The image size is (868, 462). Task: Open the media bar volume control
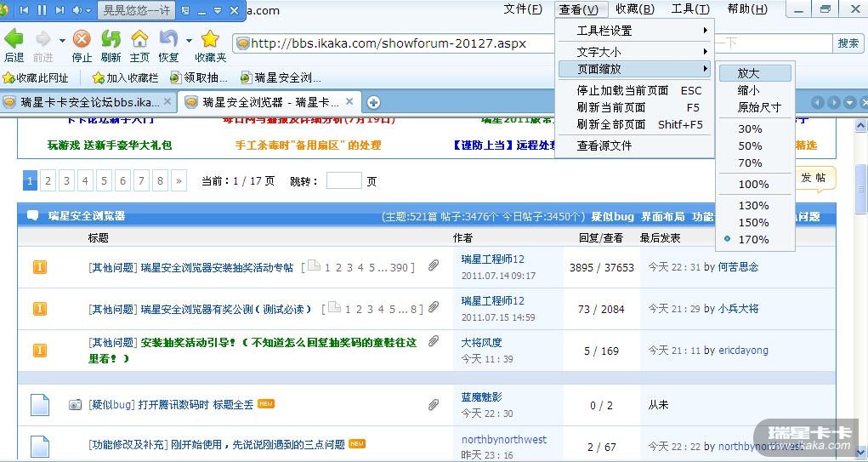pyautogui.click(x=77, y=10)
